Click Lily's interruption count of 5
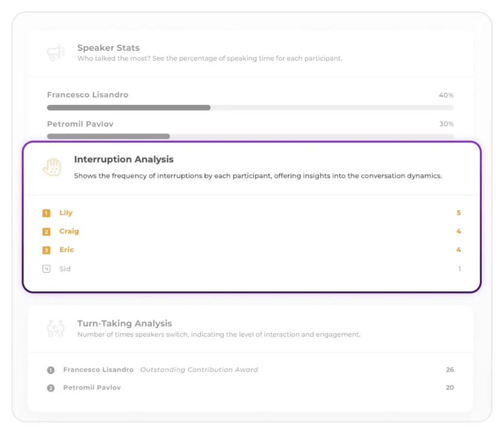 459,213
